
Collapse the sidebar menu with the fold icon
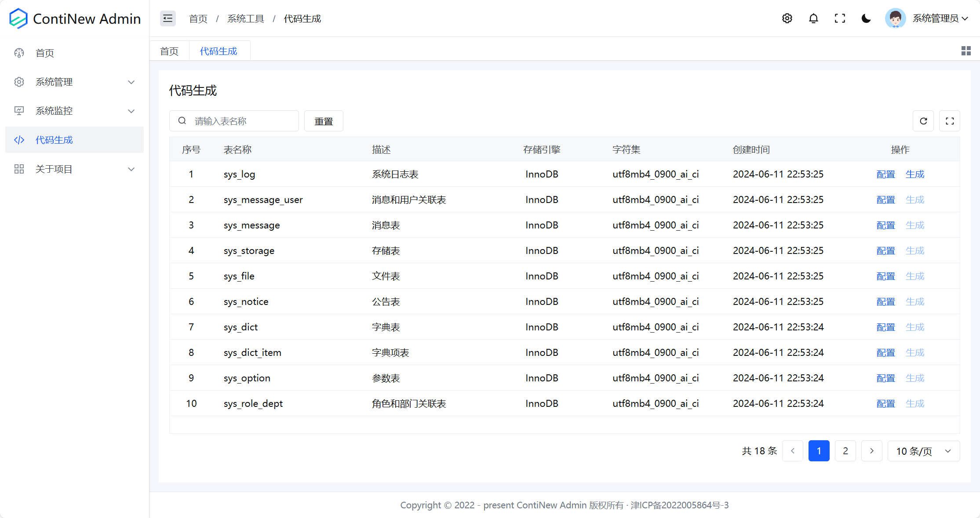[x=168, y=18]
